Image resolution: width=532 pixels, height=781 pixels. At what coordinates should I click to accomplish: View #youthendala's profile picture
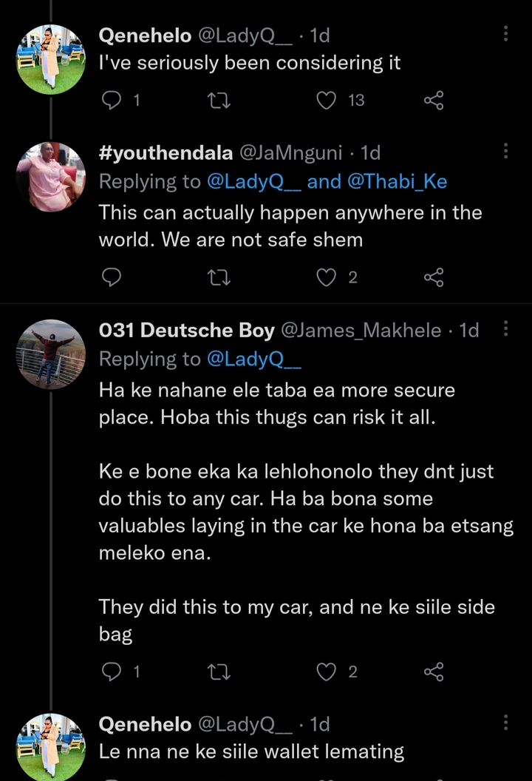(51, 176)
